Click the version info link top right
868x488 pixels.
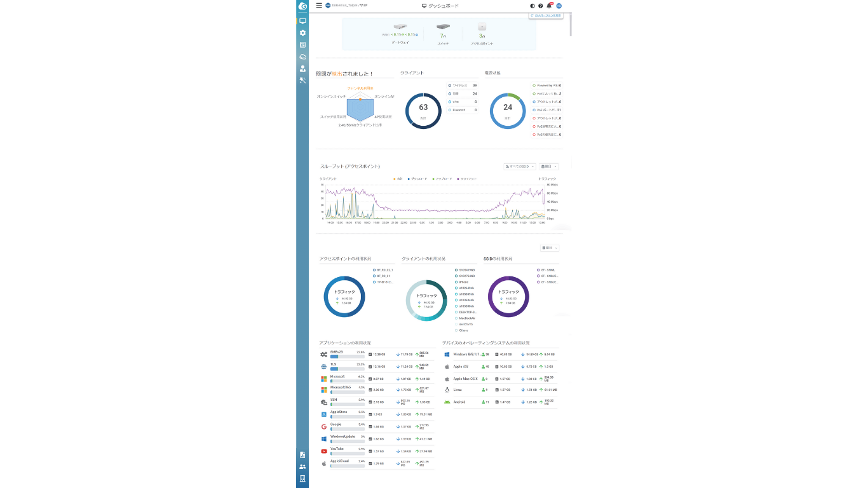click(546, 15)
